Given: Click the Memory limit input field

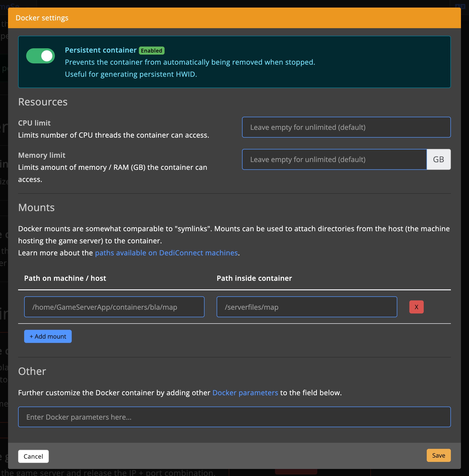Looking at the screenshot, I should pos(334,159).
